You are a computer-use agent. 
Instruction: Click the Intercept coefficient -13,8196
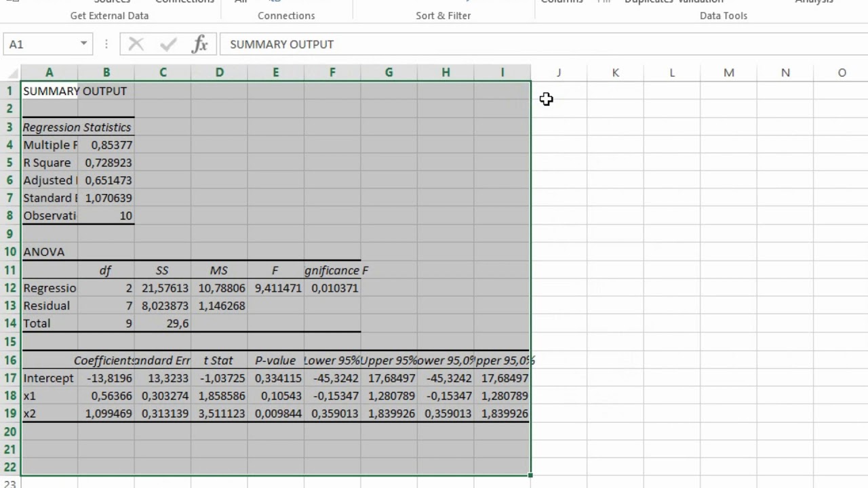click(x=106, y=378)
